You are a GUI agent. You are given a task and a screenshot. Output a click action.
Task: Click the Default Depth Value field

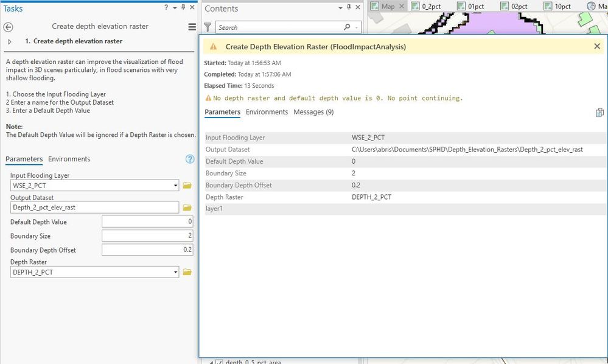click(x=147, y=222)
